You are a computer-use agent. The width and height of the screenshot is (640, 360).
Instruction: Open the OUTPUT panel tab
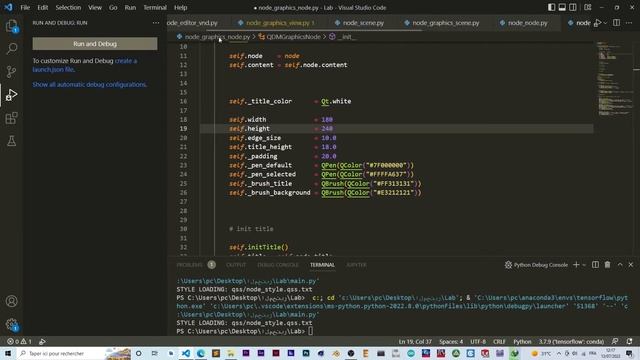236,265
